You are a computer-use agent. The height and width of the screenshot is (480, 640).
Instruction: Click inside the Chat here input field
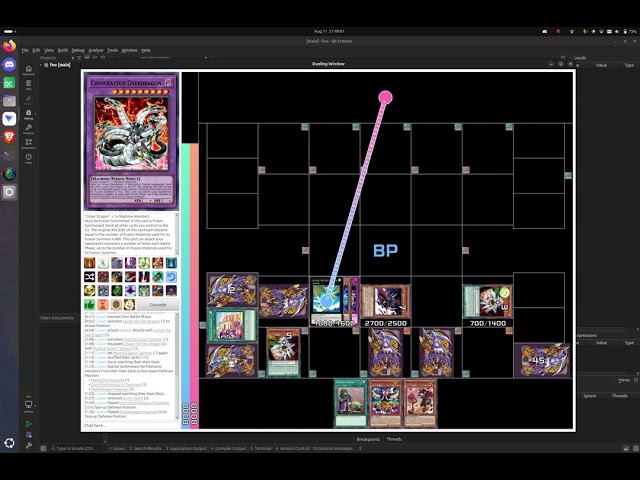tap(131, 425)
